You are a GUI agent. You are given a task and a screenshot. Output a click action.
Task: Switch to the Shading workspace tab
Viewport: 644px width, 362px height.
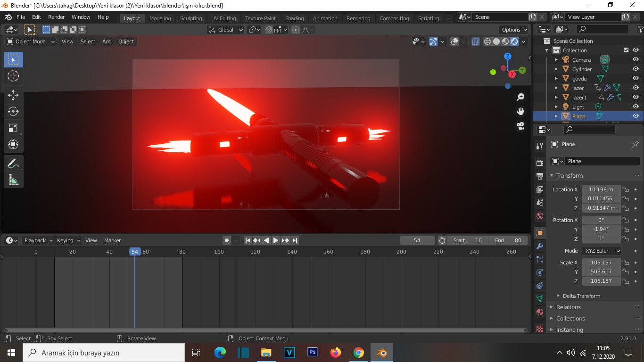(x=294, y=18)
